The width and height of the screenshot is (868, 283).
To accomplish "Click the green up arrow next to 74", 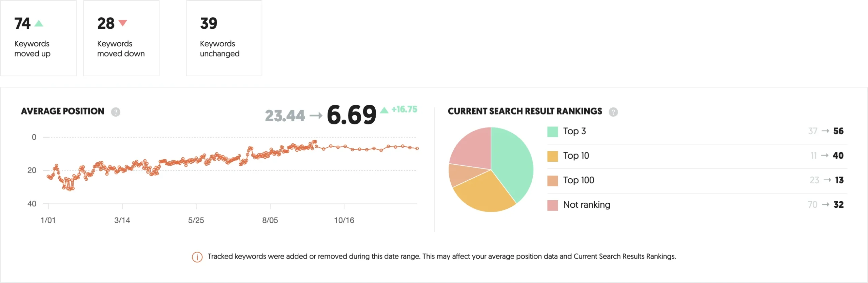I will click(x=39, y=23).
